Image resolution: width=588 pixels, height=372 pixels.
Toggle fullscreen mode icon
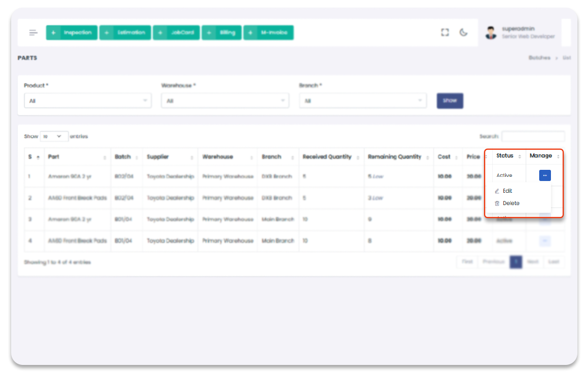point(445,33)
